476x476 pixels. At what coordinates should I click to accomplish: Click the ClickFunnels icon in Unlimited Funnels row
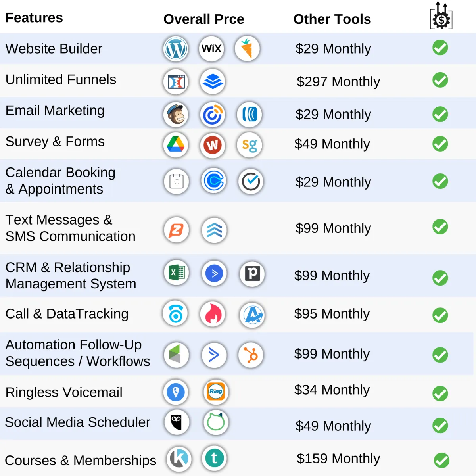pos(176,82)
